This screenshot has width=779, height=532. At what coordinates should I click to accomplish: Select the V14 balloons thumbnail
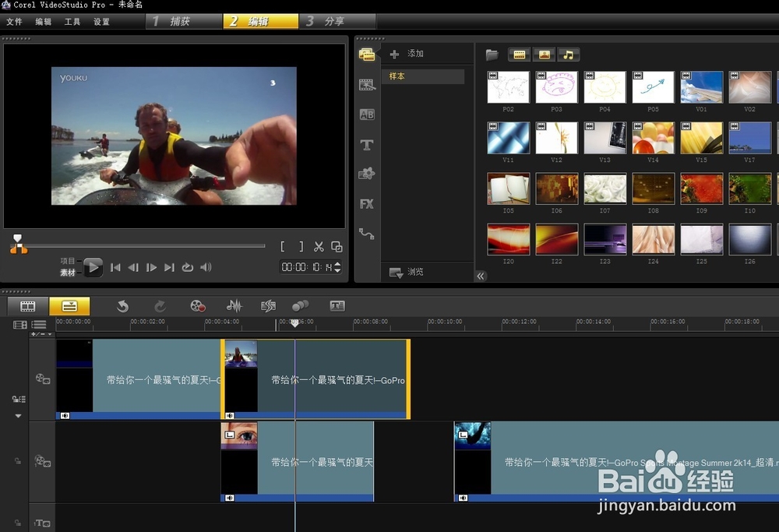tap(653, 138)
